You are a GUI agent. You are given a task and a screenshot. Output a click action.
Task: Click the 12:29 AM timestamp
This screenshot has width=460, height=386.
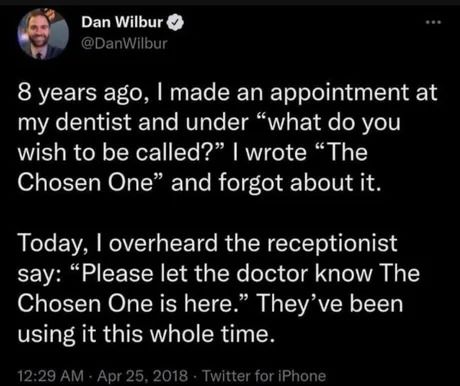coord(50,376)
